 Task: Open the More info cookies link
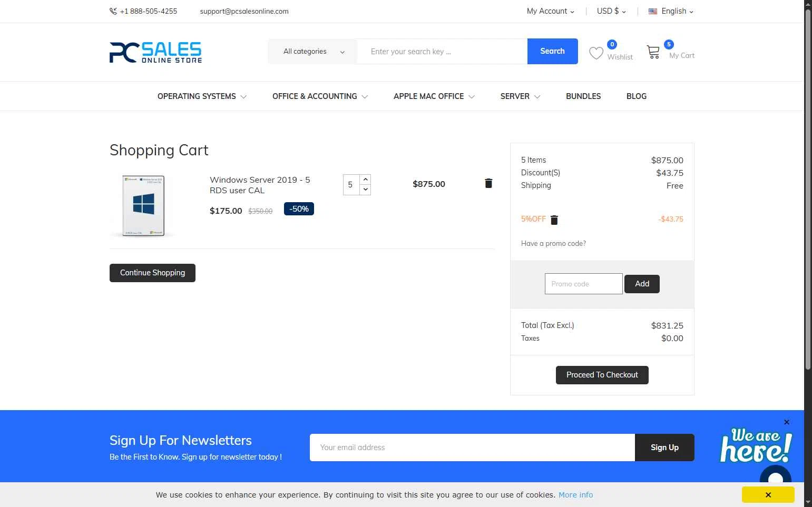575,495
